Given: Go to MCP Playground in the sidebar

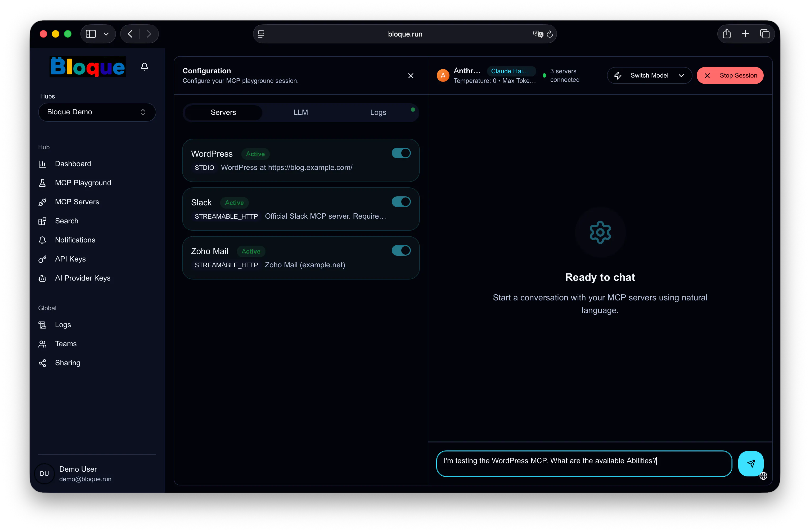Looking at the screenshot, I should tap(83, 183).
